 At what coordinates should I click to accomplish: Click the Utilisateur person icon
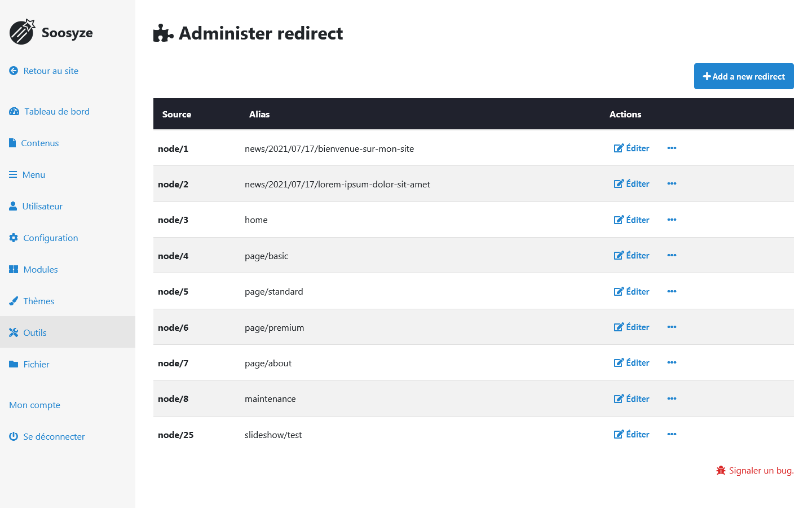13,206
